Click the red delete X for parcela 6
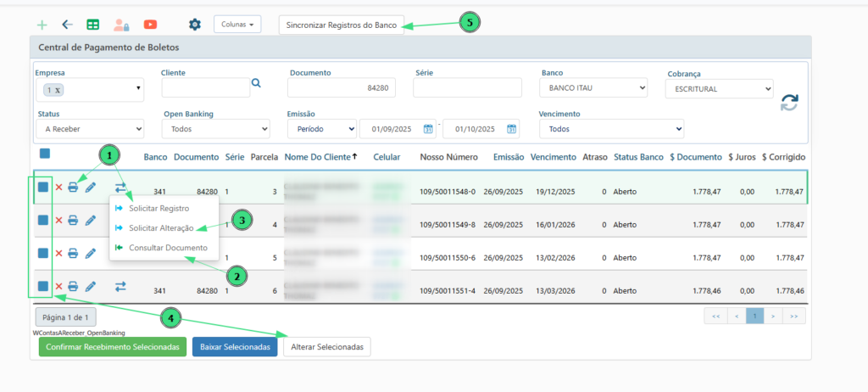 pyautogui.click(x=58, y=287)
